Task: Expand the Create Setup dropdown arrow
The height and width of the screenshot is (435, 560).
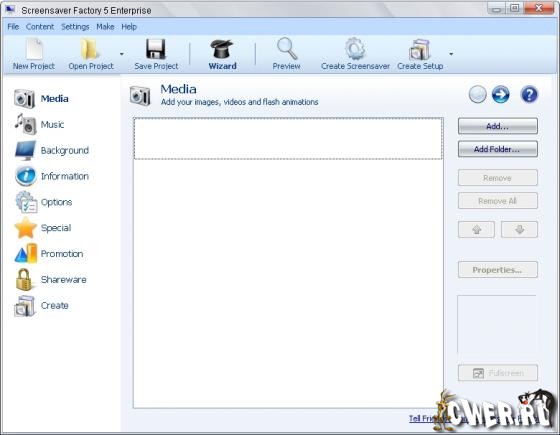Action: [451, 54]
